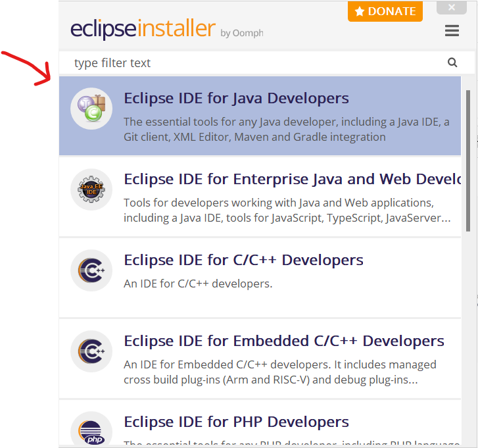Select Eclipse IDE for Java Developers title

(x=236, y=98)
